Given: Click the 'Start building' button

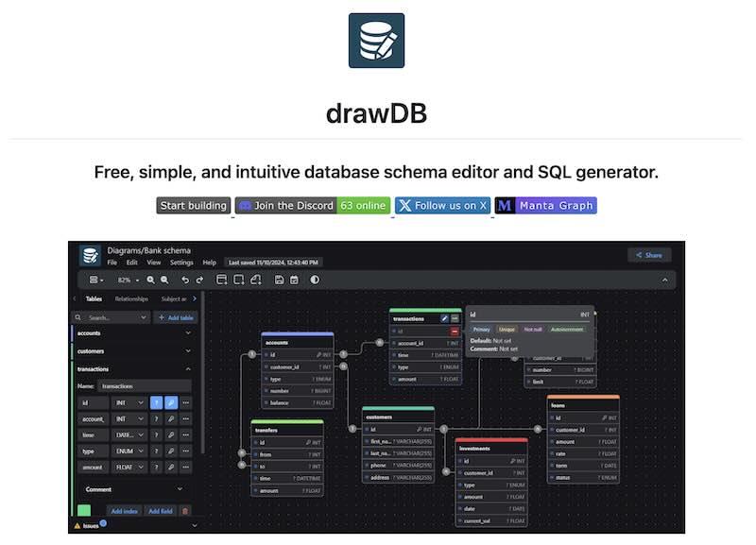Looking at the screenshot, I should [194, 205].
